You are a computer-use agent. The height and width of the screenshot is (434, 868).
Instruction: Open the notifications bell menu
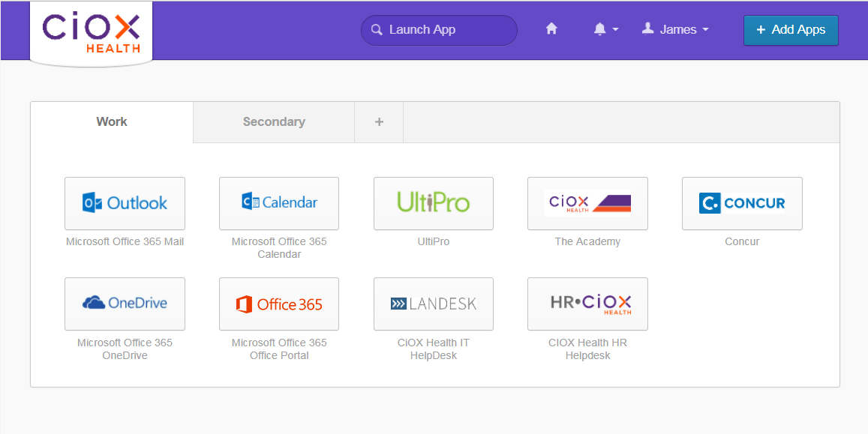coord(605,29)
